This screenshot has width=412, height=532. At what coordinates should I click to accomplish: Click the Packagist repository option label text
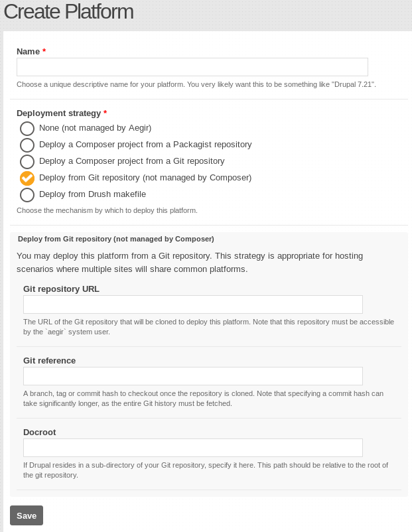(145, 145)
